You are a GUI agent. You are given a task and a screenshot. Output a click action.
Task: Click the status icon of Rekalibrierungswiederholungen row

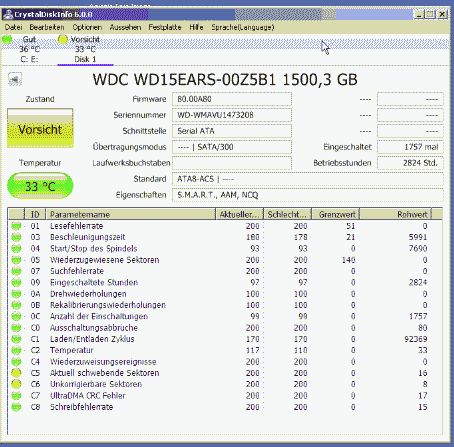point(16,305)
